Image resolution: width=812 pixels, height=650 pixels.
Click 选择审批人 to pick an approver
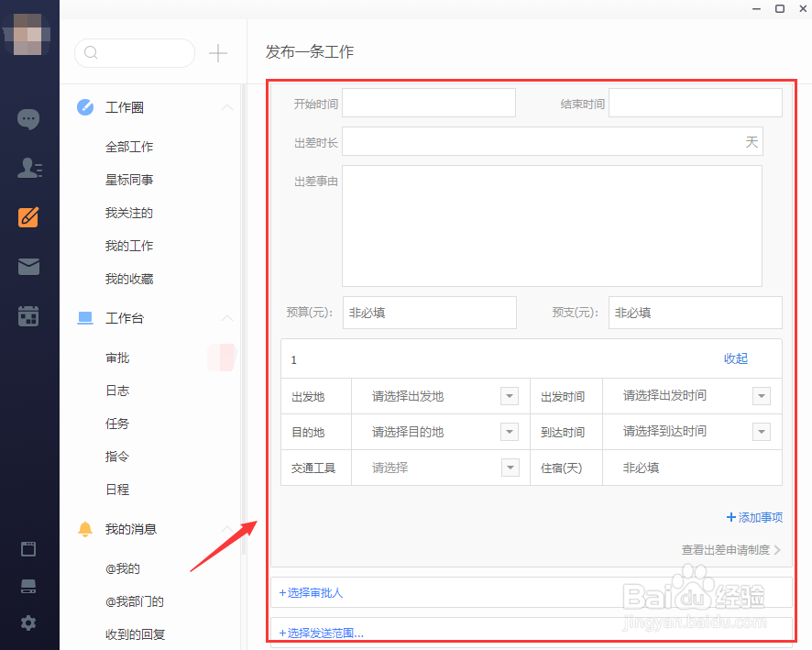coord(312,593)
